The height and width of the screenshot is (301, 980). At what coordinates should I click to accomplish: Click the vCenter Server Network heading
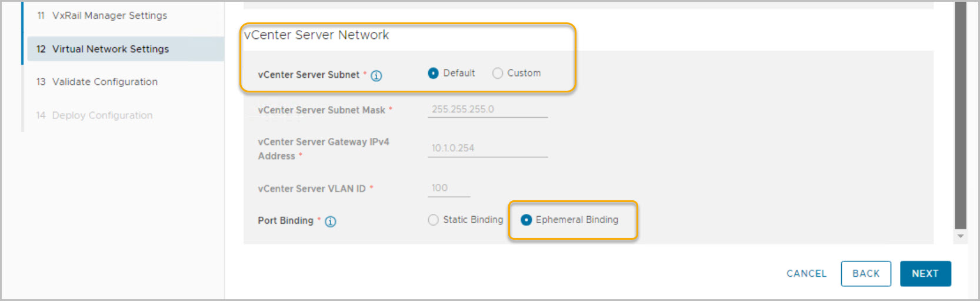[x=316, y=35]
